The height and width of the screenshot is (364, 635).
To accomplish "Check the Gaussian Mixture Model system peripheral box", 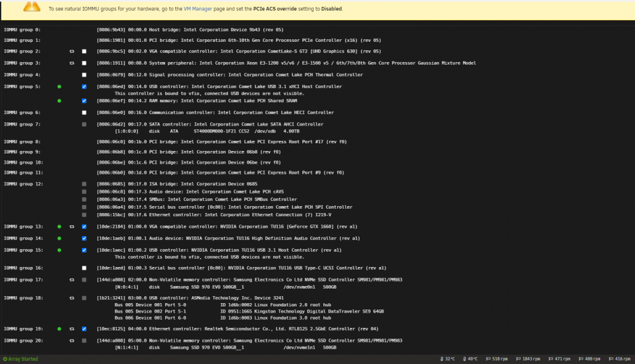I will point(84,63).
